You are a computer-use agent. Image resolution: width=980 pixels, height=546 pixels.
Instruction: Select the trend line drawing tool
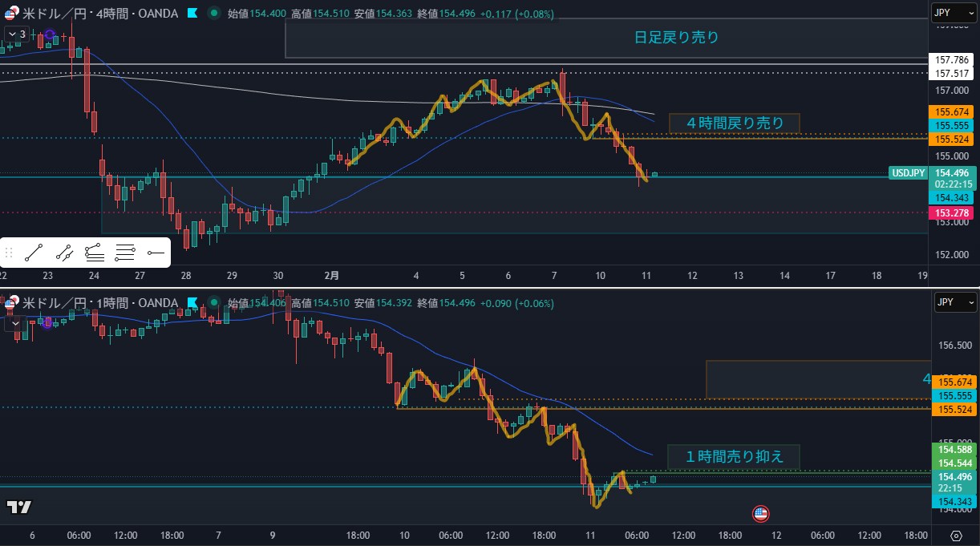(34, 254)
